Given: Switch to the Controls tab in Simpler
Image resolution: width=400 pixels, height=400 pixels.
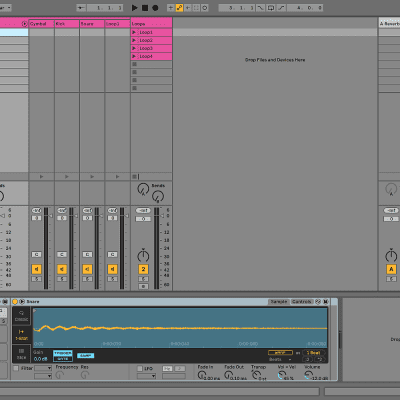Looking at the screenshot, I should pos(302,302).
